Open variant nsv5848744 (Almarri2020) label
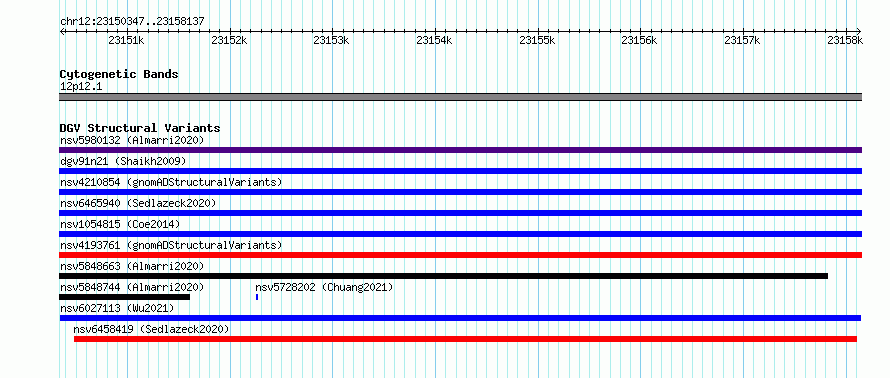Viewport: 890px width, 378px height. (132, 287)
